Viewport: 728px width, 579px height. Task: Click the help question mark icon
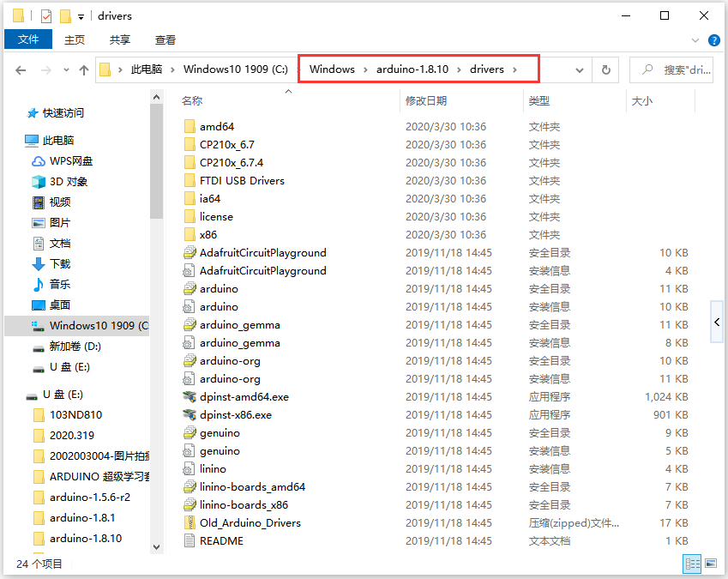714,40
